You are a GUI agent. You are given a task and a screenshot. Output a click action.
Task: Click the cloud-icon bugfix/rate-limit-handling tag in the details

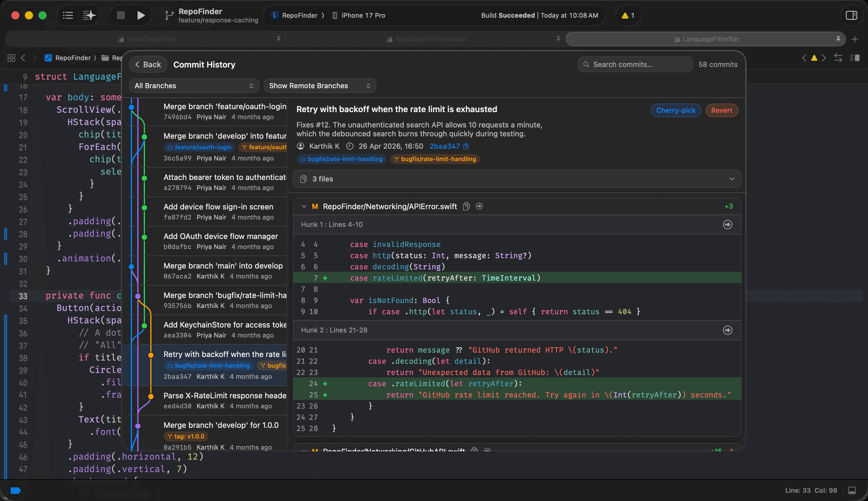341,159
